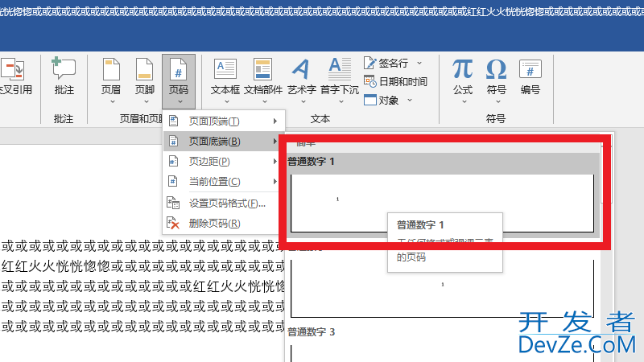Click the 页面底端 menu item icon

click(x=173, y=142)
